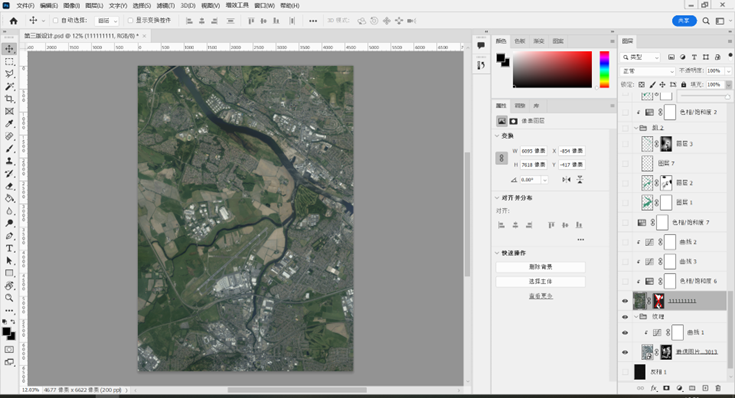Select the Lasso tool
This screenshot has width=735, height=398.
[9, 74]
